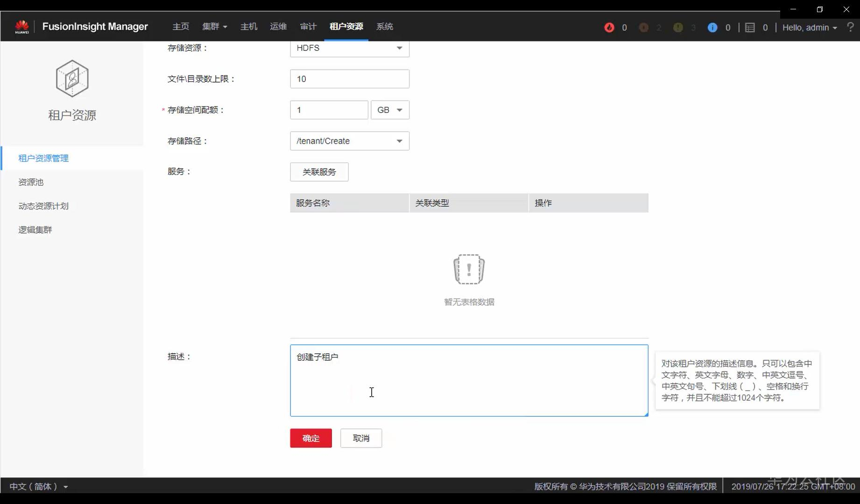860x504 pixels.
Task: Expand the 集群 dropdown menu
Action: point(214,27)
